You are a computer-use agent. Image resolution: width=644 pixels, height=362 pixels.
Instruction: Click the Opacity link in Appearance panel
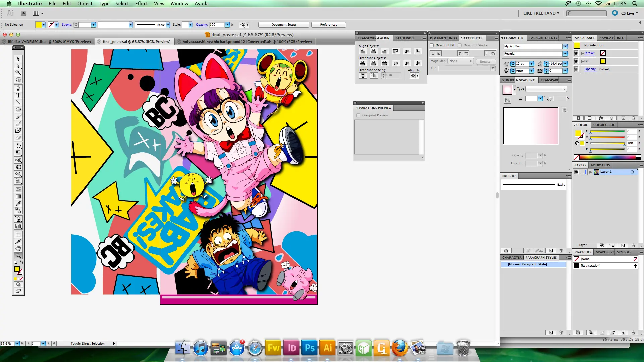click(x=590, y=69)
